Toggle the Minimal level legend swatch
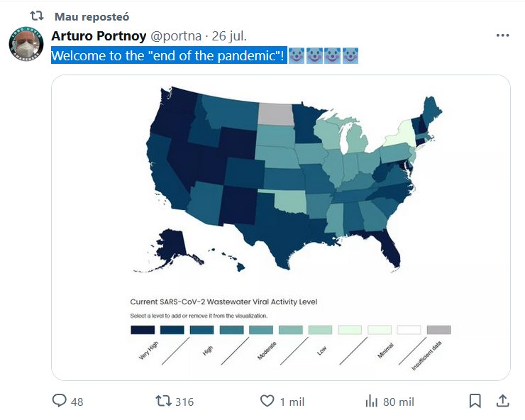The width and height of the screenshot is (525, 420). 380,330
